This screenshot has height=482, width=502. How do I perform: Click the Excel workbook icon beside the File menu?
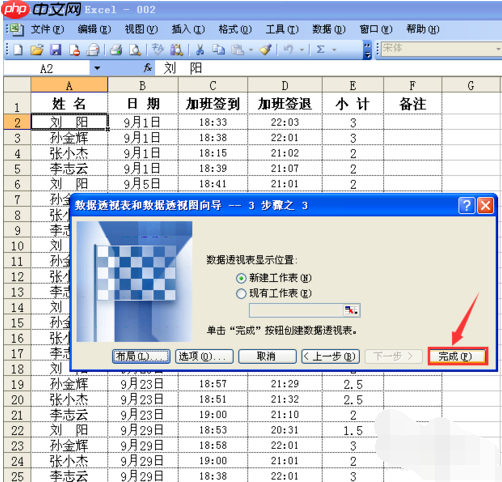16,29
